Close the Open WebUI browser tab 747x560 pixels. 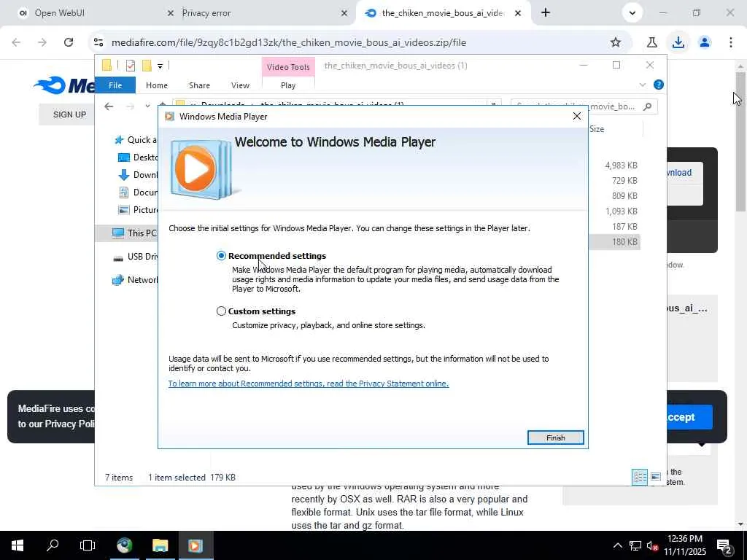tap(171, 13)
